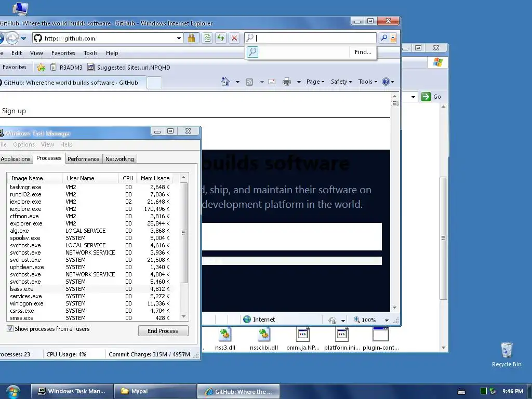Click the Add to Favorites star icon

point(41,67)
